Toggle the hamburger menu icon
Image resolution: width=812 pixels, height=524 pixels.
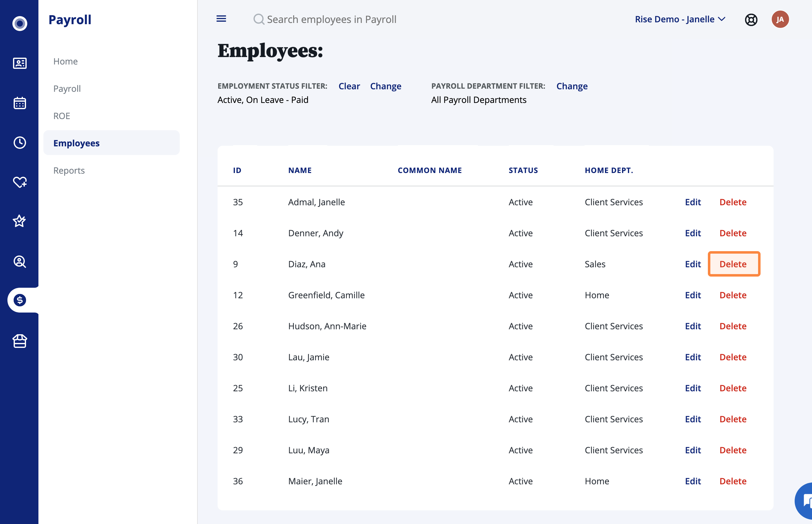pyautogui.click(x=221, y=19)
